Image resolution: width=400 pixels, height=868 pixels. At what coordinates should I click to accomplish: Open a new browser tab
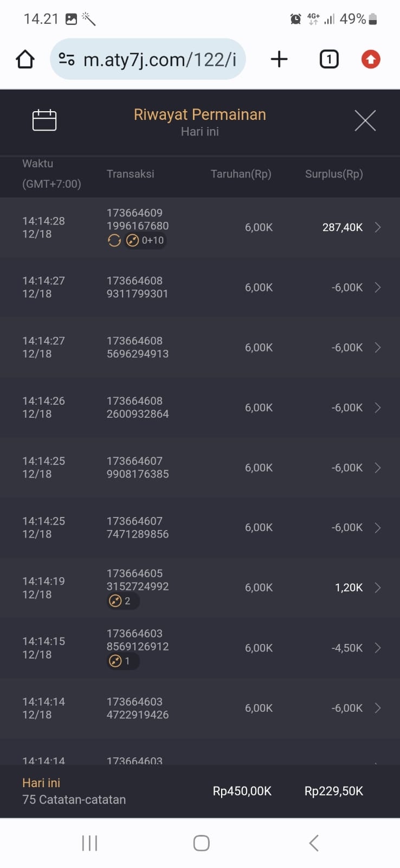[279, 59]
